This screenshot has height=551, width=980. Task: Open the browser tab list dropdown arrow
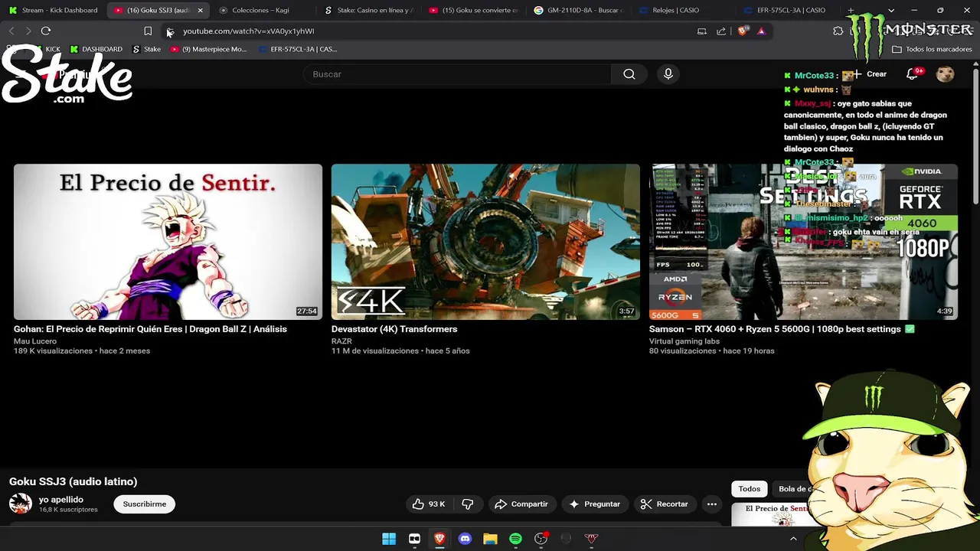[890, 10]
